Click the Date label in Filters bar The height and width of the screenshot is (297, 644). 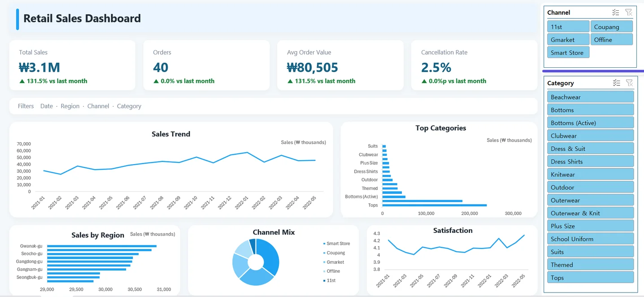pos(47,106)
